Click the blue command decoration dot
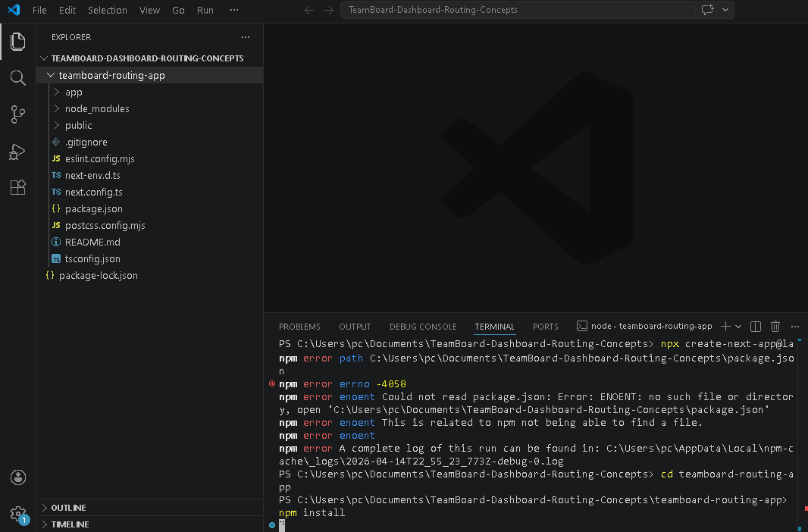Image resolution: width=808 pixels, height=532 pixels. (272, 525)
